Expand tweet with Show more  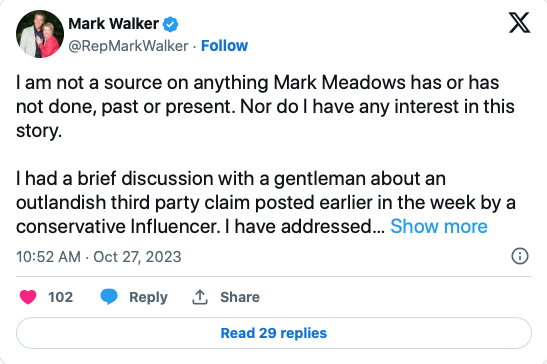tap(439, 226)
